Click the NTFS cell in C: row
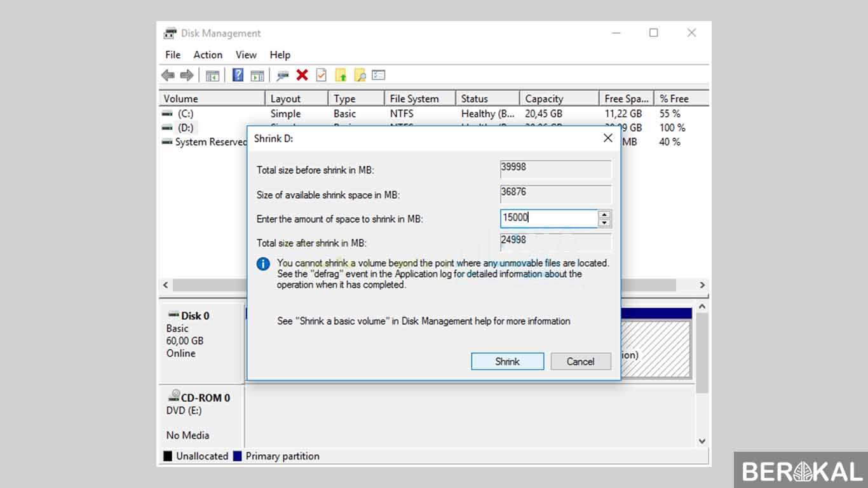Viewport: 868px width, 488px height. [x=402, y=114]
